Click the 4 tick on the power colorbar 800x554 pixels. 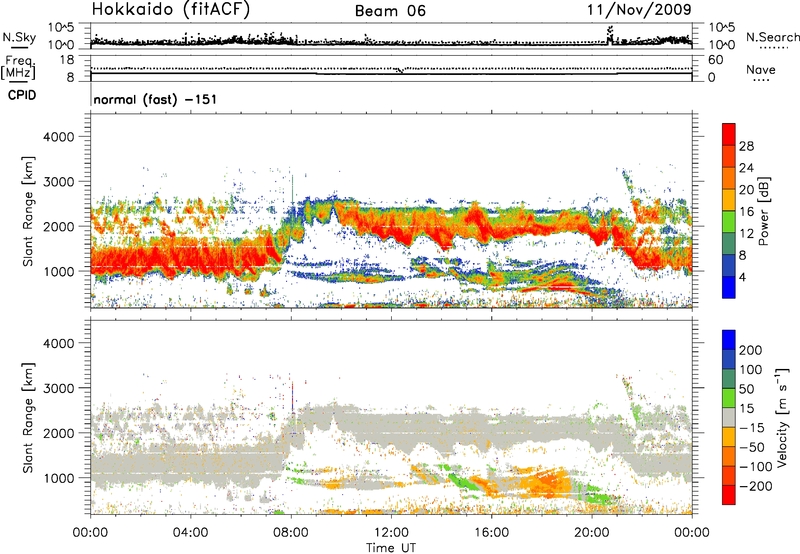743,277
